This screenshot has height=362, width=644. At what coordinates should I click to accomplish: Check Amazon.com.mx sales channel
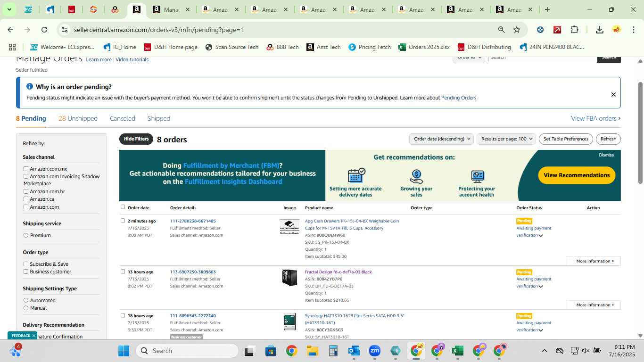pos(26,169)
